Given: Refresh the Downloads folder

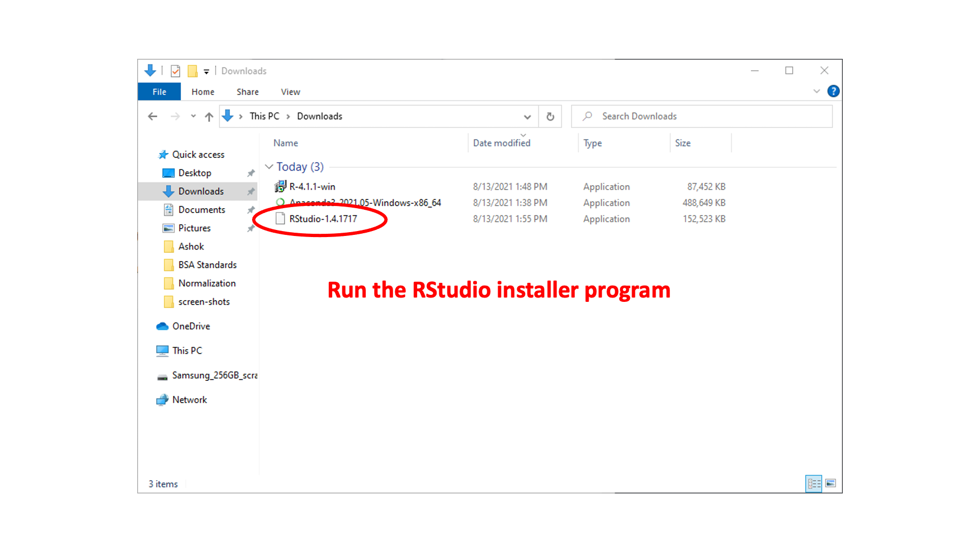Looking at the screenshot, I should [x=550, y=117].
